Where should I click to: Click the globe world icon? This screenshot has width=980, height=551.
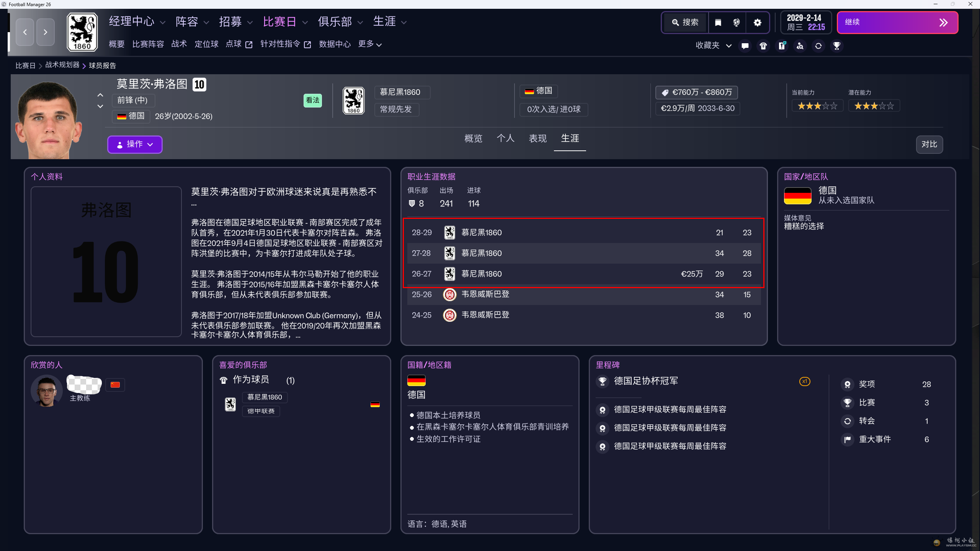click(737, 23)
